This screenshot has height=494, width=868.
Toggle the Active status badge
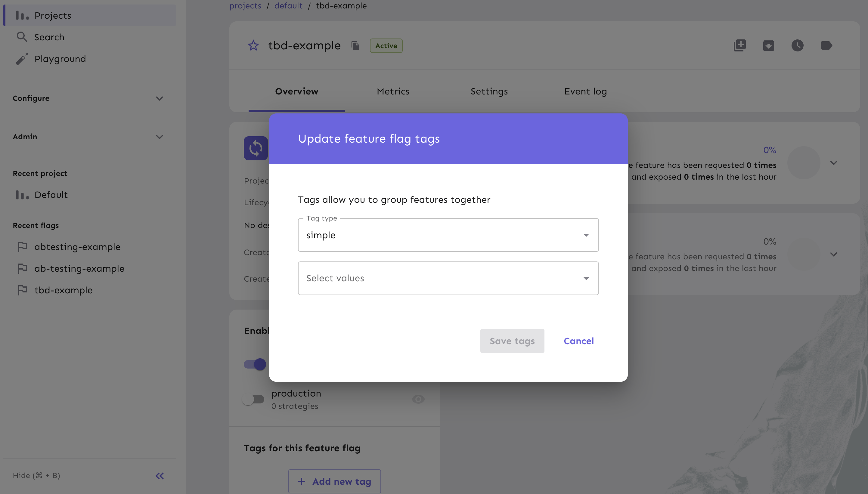(x=386, y=45)
